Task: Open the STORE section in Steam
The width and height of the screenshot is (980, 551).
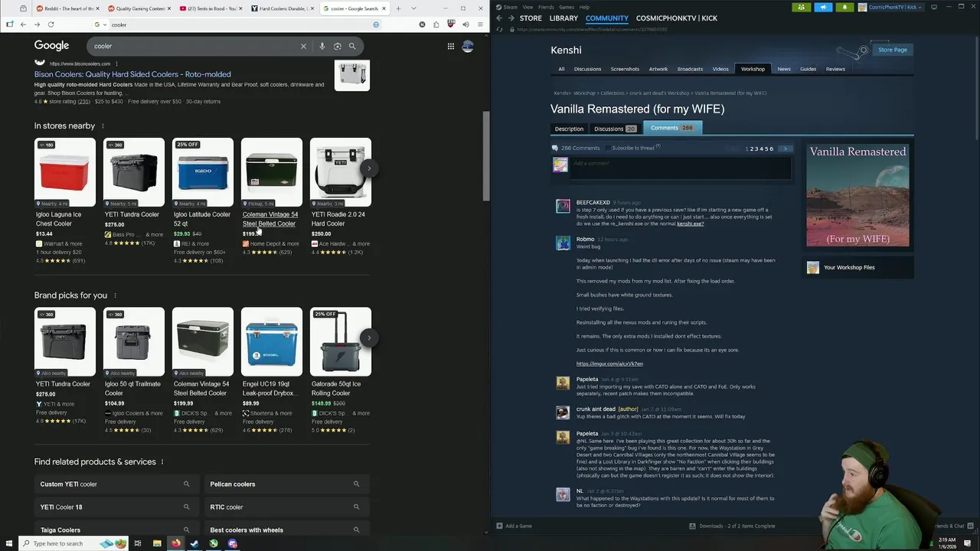Action: click(x=531, y=18)
